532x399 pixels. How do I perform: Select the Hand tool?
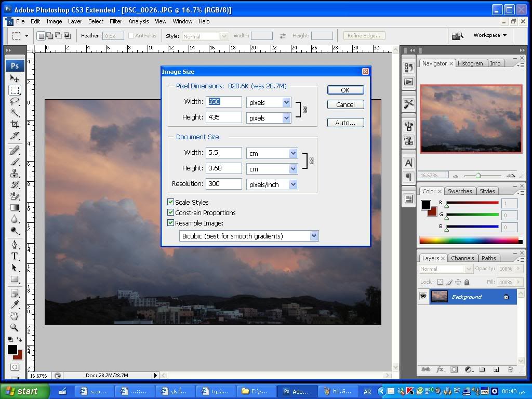click(x=15, y=316)
